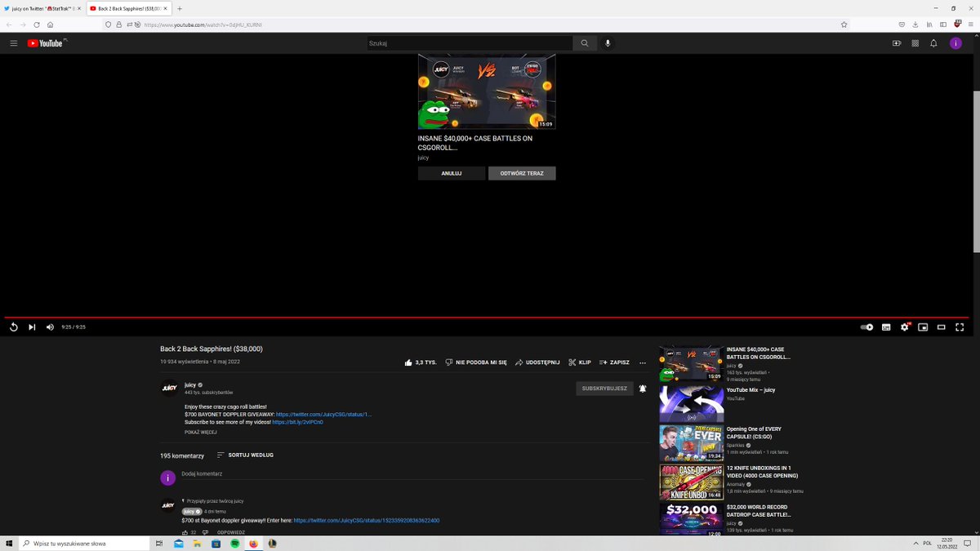Open more actions three-dot menu

click(643, 362)
